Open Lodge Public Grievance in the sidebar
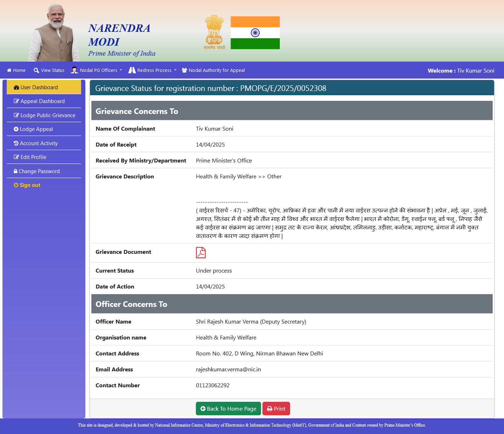Image resolution: width=504 pixels, height=434 pixels. [44, 115]
